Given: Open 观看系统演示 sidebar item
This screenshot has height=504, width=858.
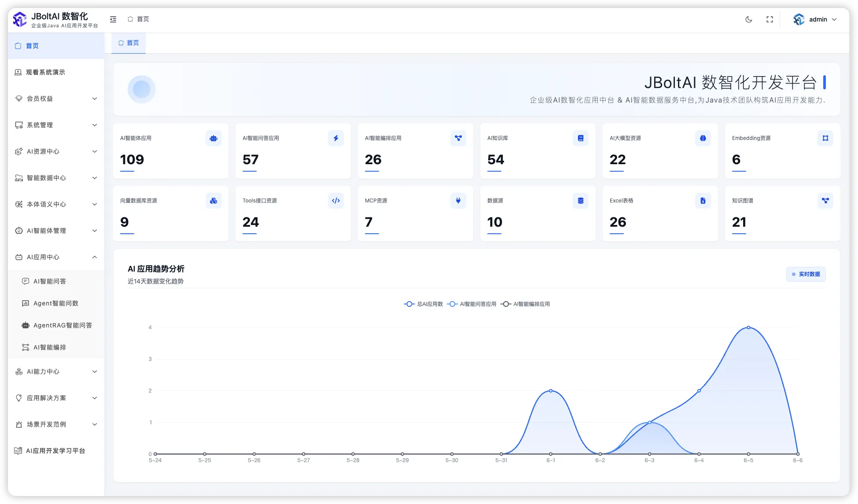Looking at the screenshot, I should pos(56,72).
